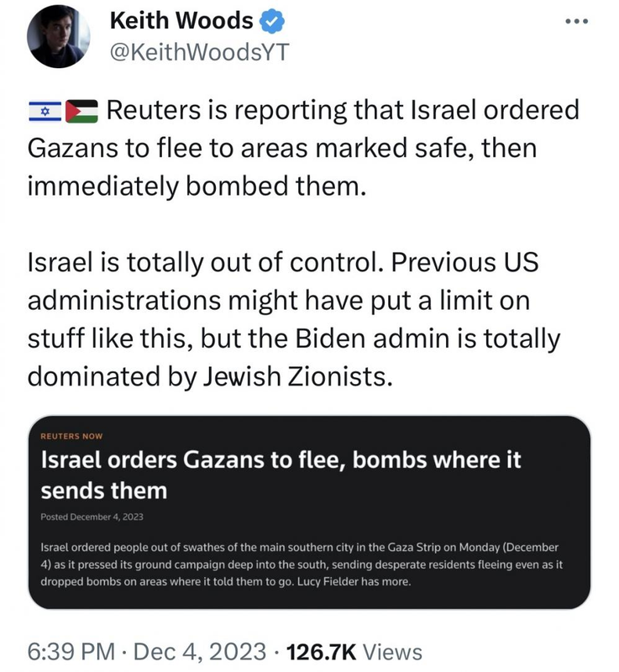Open the @KeithWoodsYT handle link
Image resolution: width=619 pixels, height=672 pixels.
(200, 52)
